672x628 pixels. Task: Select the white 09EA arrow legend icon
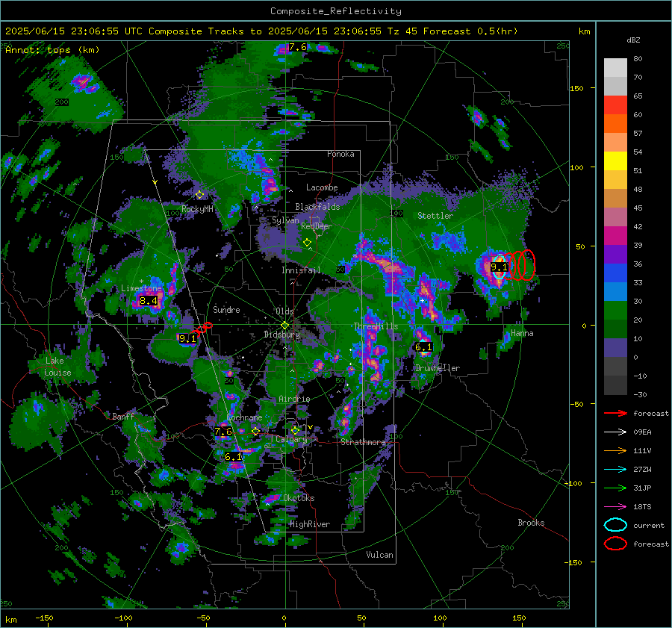615,432
